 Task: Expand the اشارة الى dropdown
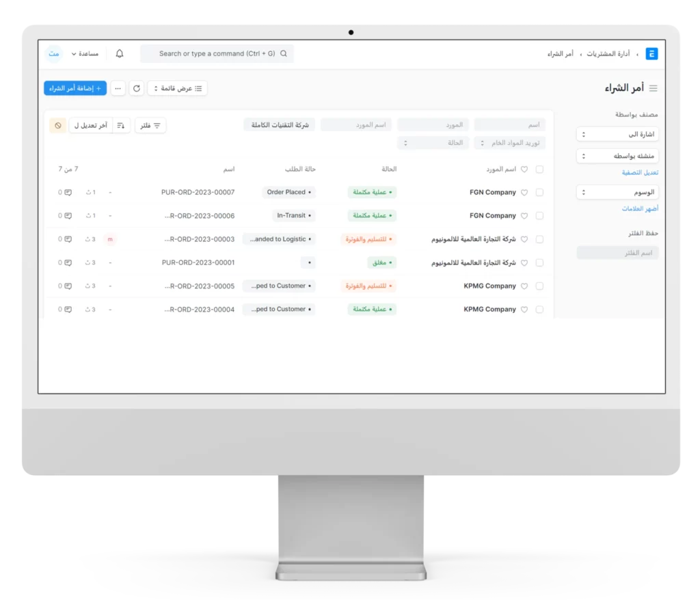coord(617,135)
